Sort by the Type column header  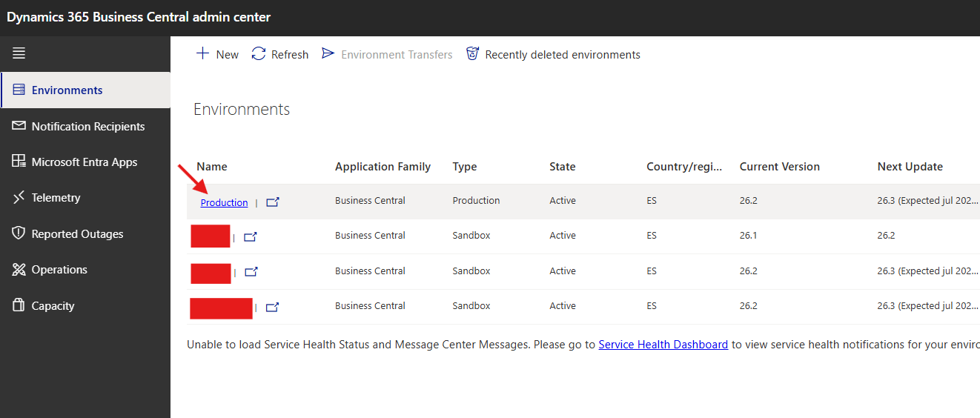coord(465,167)
